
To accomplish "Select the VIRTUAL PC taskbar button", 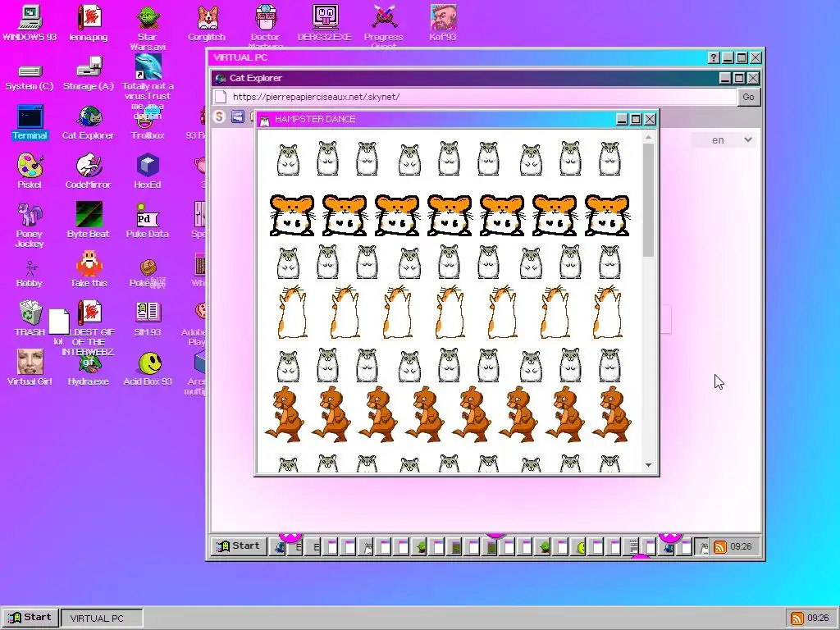I will pos(102,619).
